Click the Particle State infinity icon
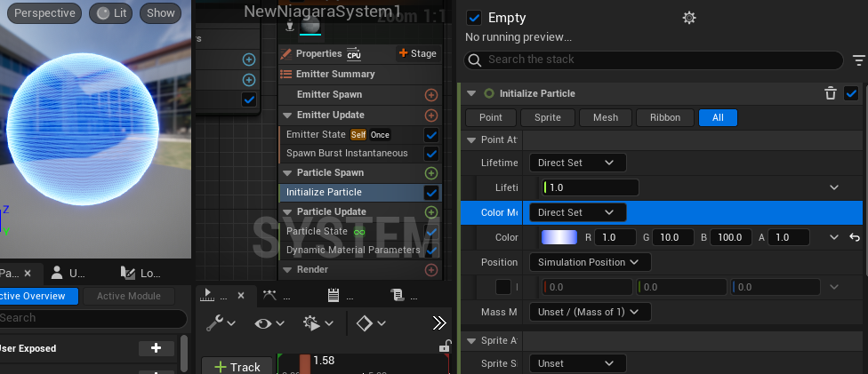The image size is (868, 374). click(359, 232)
